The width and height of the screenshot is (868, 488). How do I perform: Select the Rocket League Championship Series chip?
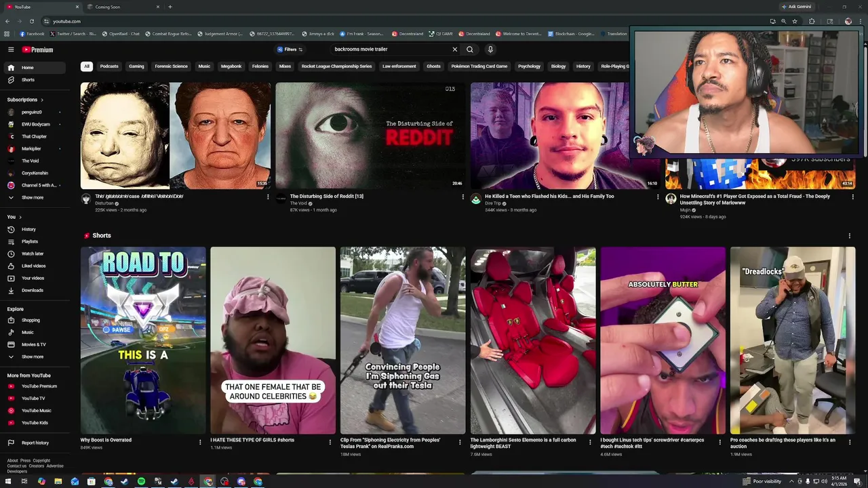pyautogui.click(x=336, y=66)
